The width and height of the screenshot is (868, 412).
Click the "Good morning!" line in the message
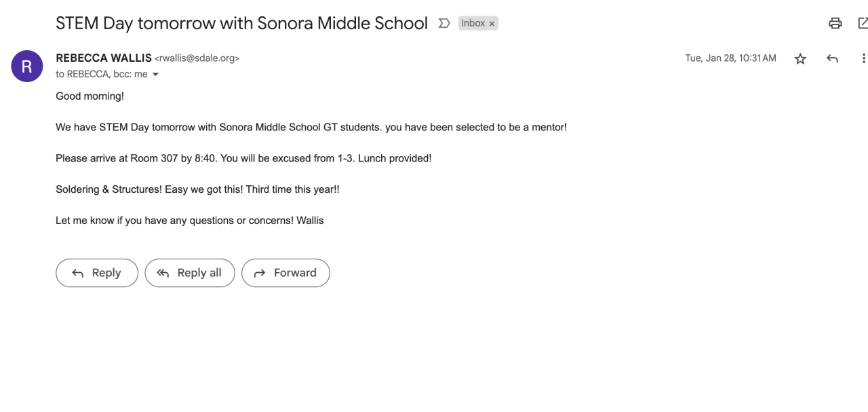[x=90, y=96]
